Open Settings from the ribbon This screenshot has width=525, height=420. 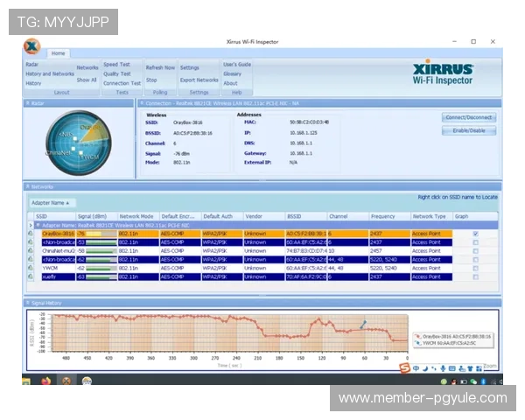point(190,67)
